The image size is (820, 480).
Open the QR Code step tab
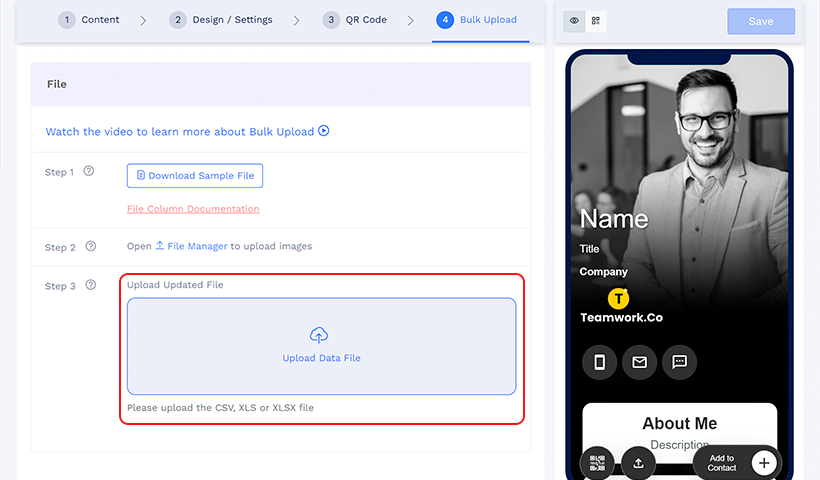tap(355, 20)
